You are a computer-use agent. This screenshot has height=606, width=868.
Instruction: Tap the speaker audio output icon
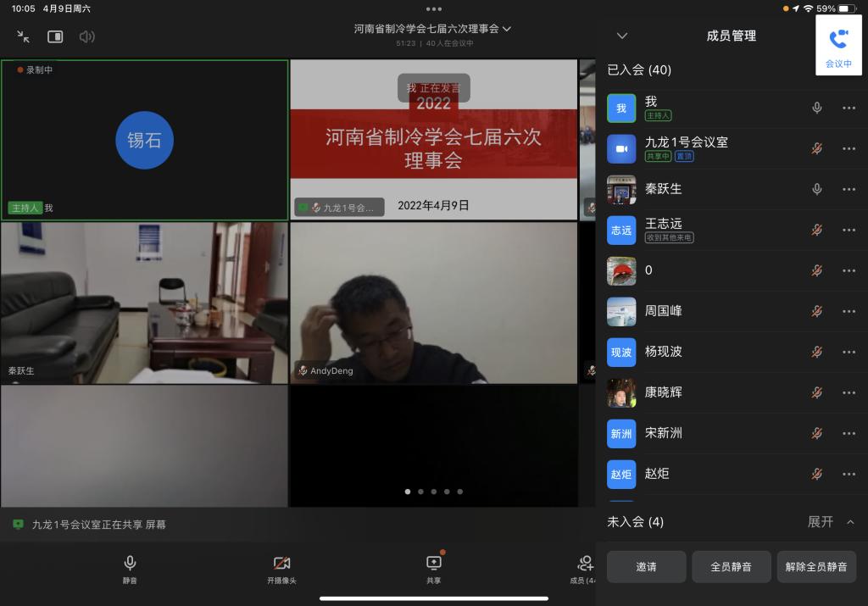click(86, 36)
